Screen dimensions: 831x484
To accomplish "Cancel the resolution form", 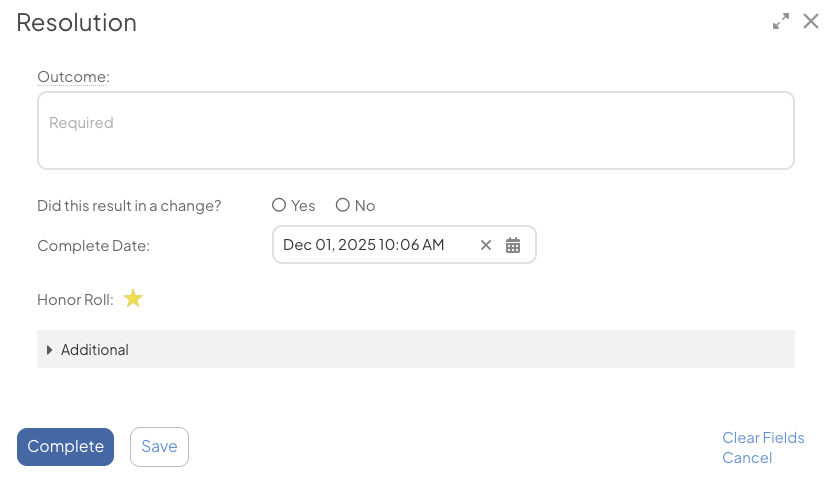I will [x=747, y=458].
